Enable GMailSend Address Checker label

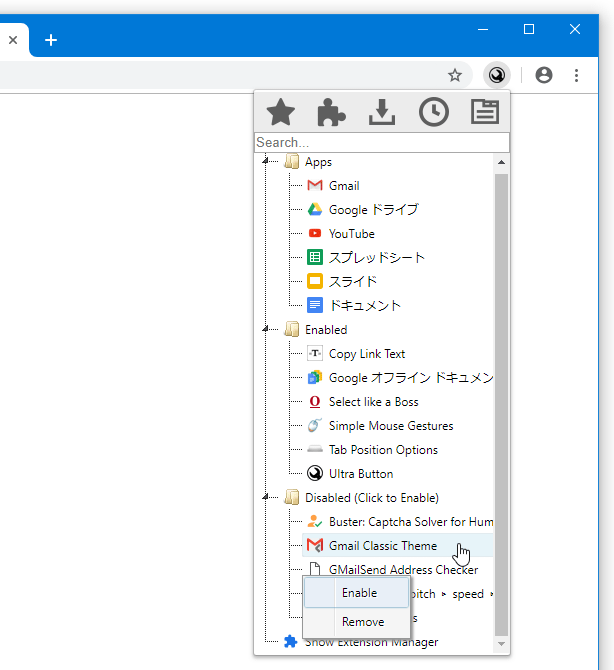coord(403,570)
